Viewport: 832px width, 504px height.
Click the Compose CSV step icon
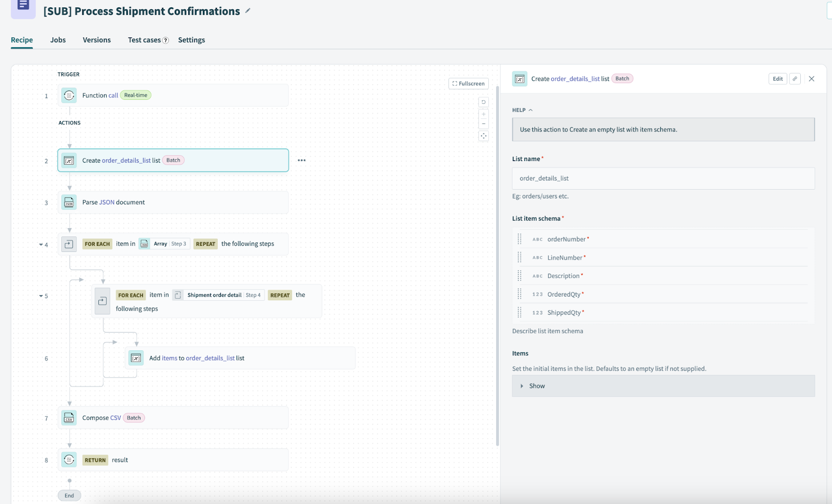(69, 418)
